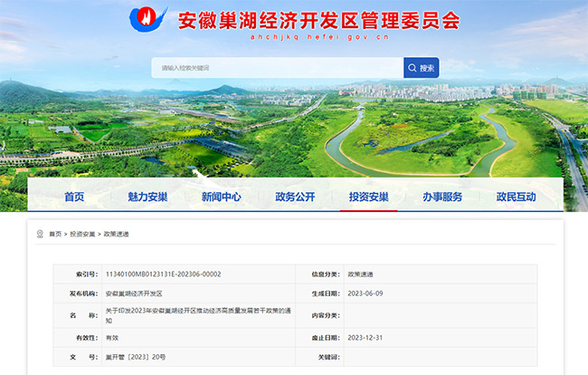Click the document title text about 2023 policies

[x=198, y=315]
